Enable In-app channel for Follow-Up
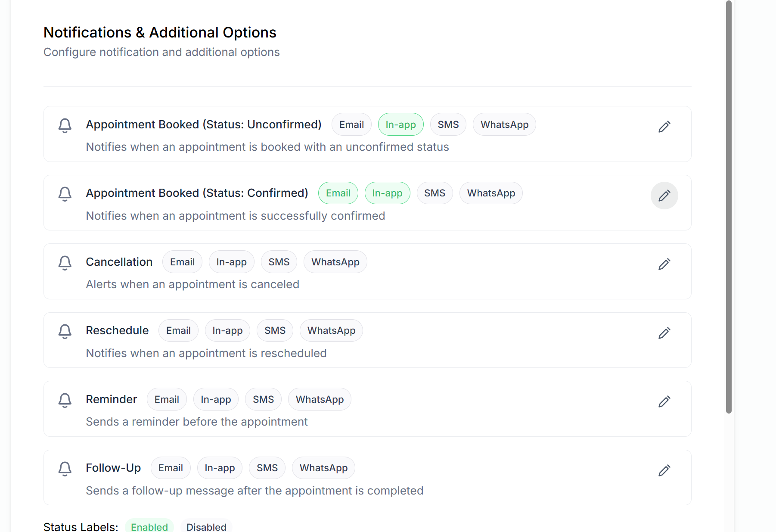The width and height of the screenshot is (776, 532). point(220,468)
